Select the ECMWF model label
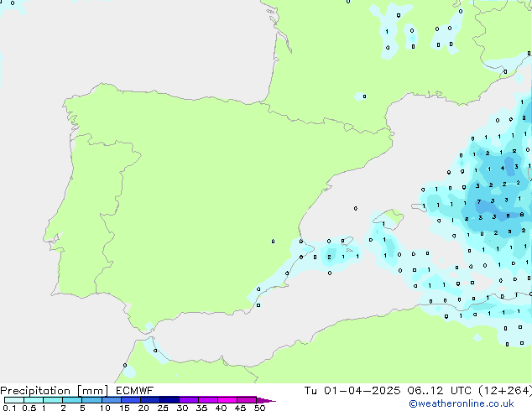Viewport: 532px width, 411px height. 135,391
